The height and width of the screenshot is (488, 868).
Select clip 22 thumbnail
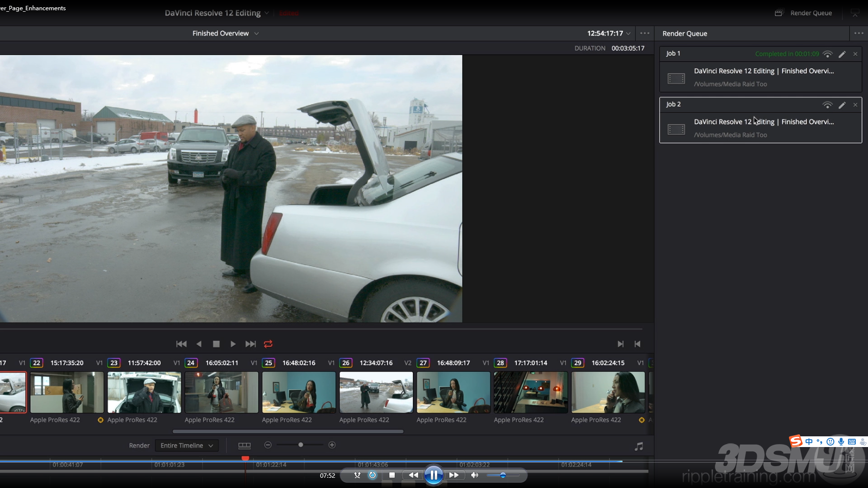67,392
